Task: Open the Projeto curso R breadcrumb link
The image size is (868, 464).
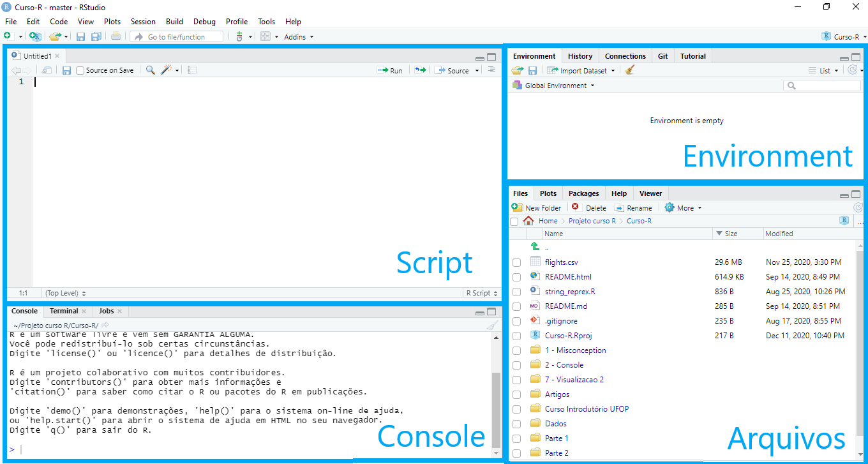Action: [x=592, y=221]
